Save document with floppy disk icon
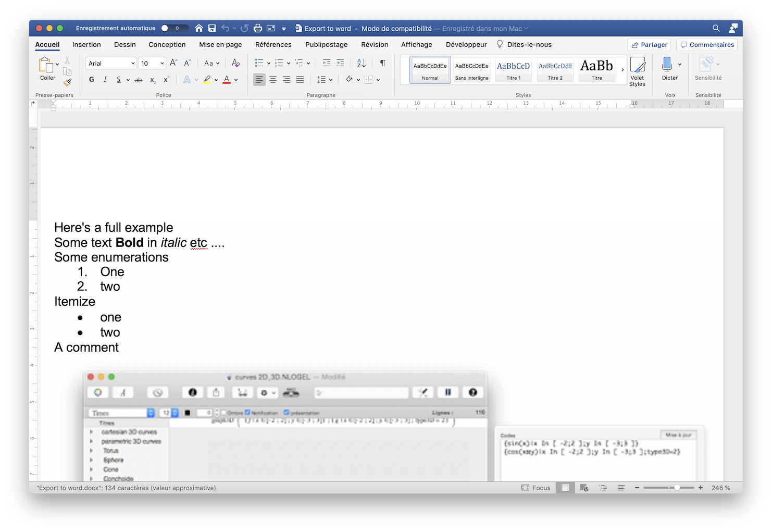The width and height of the screenshot is (772, 532). (212, 28)
